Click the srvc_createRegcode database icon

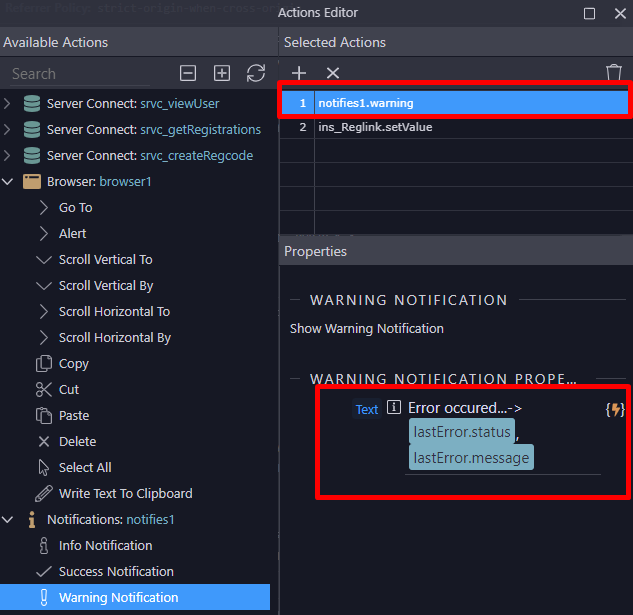click(32, 155)
